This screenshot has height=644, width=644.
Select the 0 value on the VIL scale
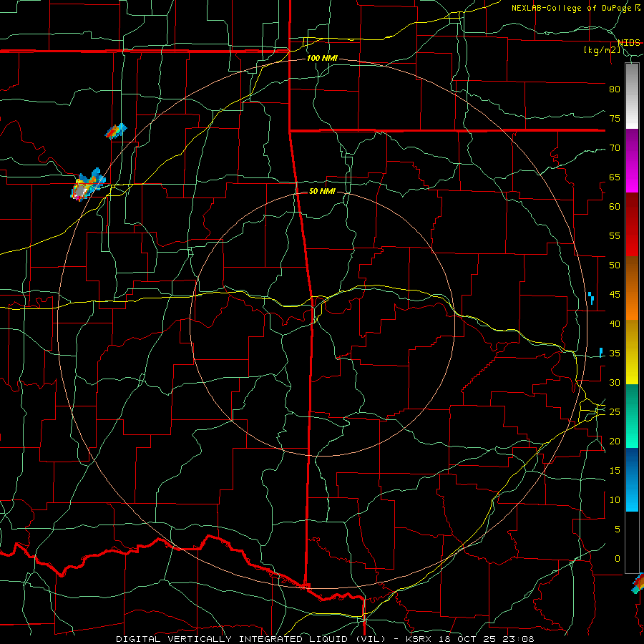[x=618, y=559]
